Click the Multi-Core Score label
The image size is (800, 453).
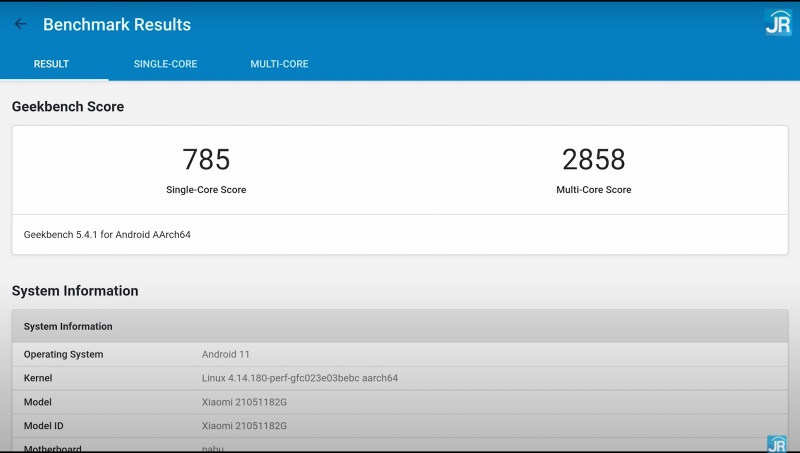(593, 189)
